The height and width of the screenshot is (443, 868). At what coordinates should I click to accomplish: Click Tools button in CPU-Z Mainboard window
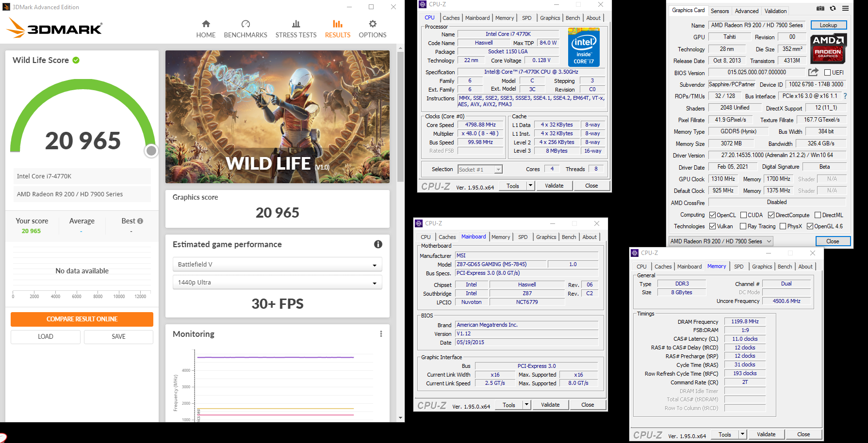pos(509,405)
